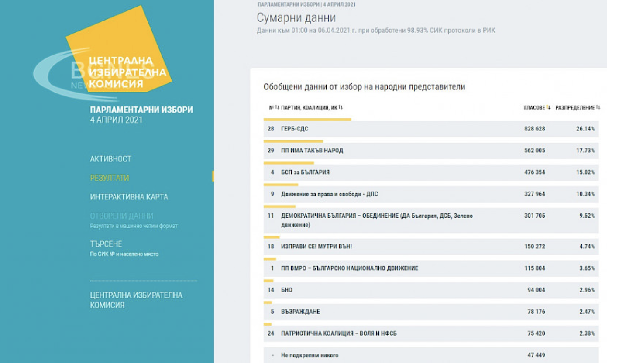Click the ПП ИМА ТАКЪВ НАРОД yellow bar
Screen dimensions: 626x364
coord(293,141)
